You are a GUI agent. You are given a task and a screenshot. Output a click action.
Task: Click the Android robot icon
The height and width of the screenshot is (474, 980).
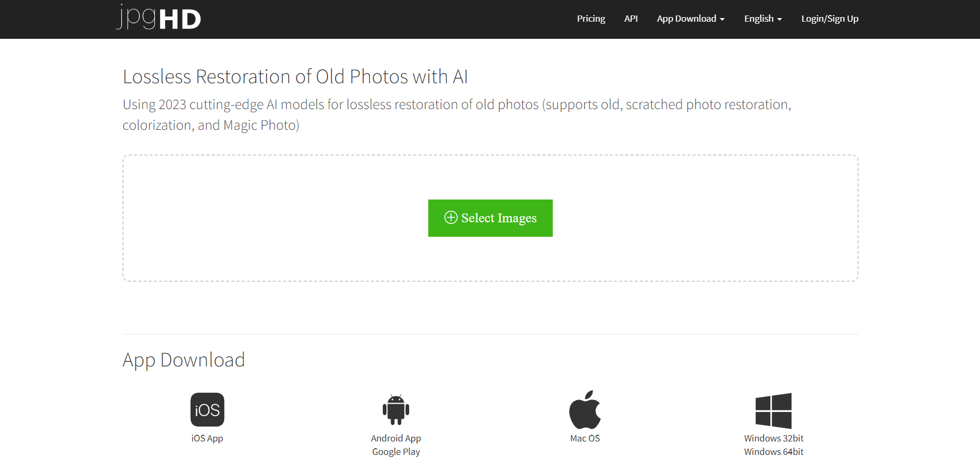(396, 410)
